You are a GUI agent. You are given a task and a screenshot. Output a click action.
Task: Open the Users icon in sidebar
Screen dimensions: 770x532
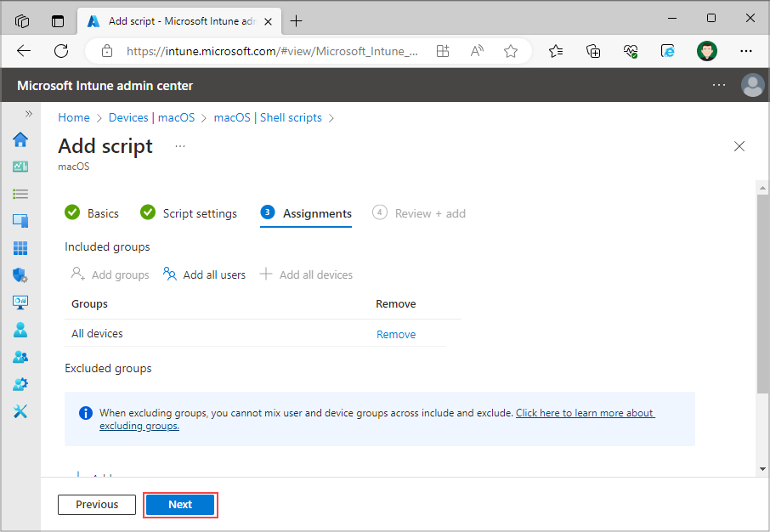(x=20, y=330)
